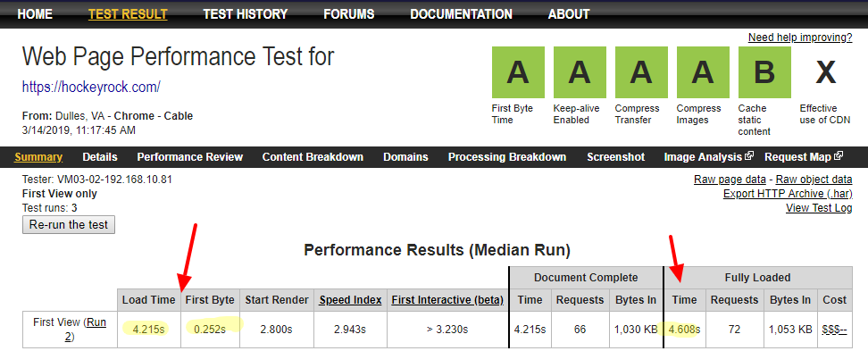Open the View Test Log link
Screen dimensions: 868x351
tap(819, 208)
